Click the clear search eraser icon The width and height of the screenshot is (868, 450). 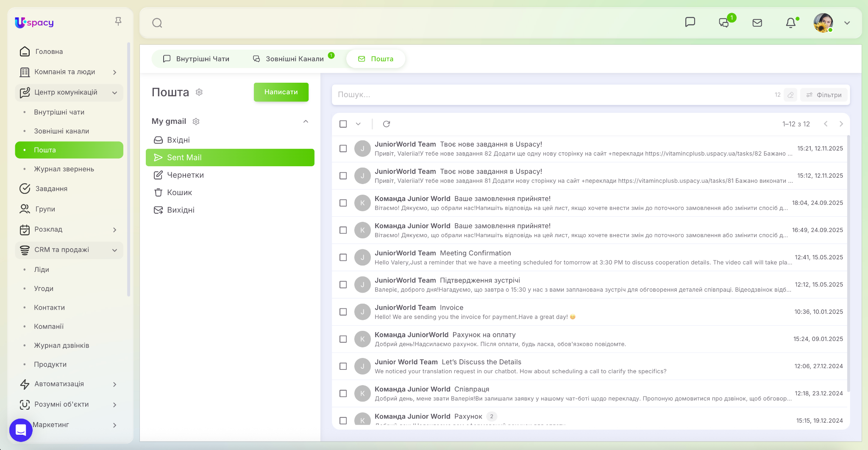point(790,95)
